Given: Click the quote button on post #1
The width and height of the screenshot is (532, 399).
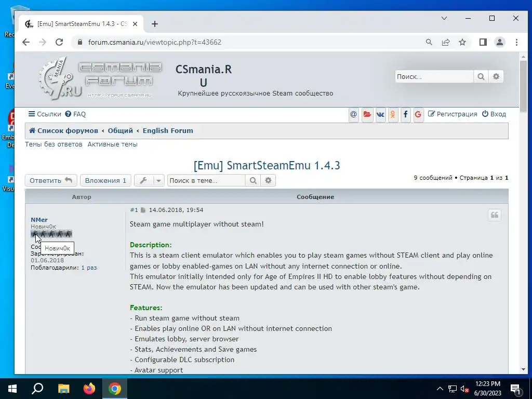Looking at the screenshot, I should click(x=495, y=215).
